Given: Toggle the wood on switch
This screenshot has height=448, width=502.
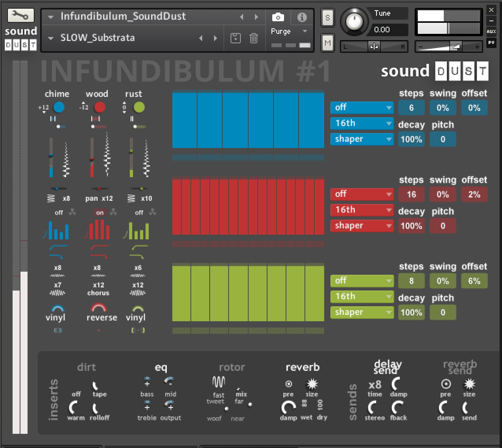Looking at the screenshot, I should pos(100,213).
